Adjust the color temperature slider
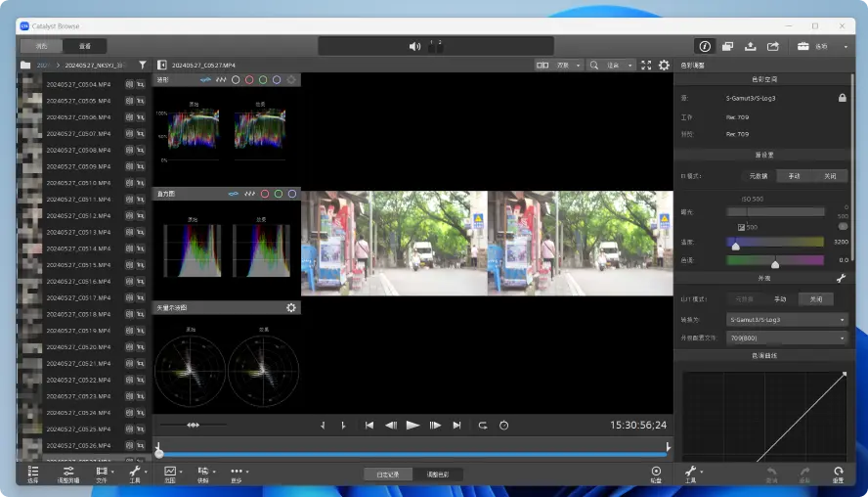The image size is (868, 497). pyautogui.click(x=774, y=242)
